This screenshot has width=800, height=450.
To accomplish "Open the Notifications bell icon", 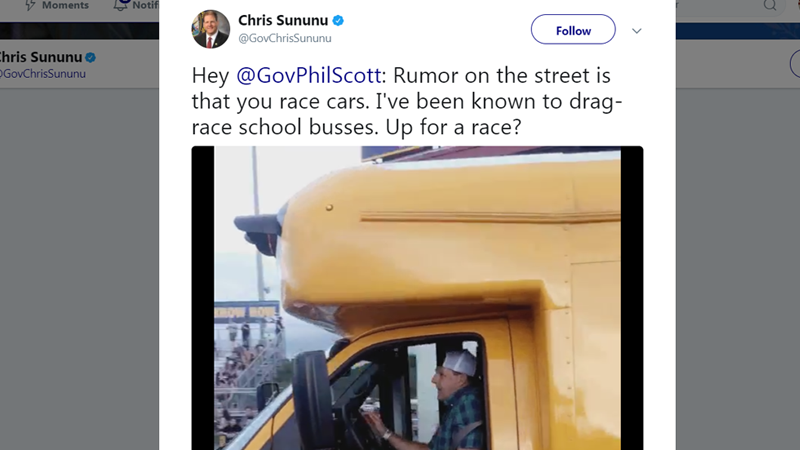I will click(120, 6).
